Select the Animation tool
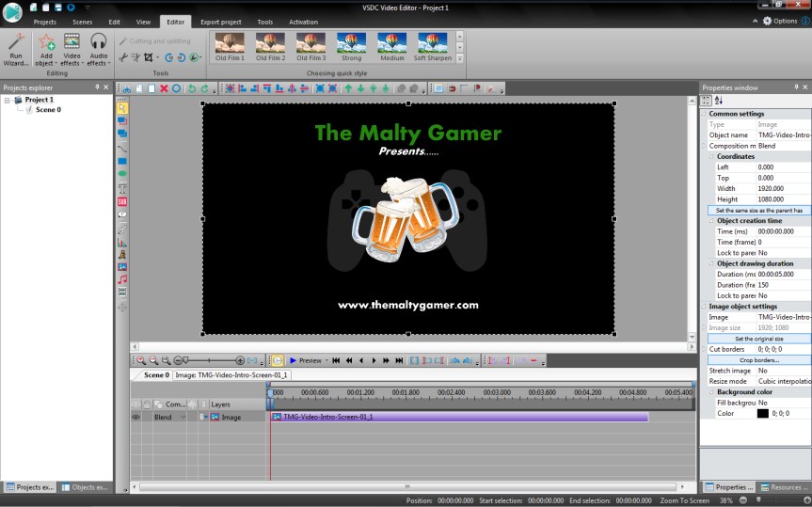812x507 pixels. pyautogui.click(x=122, y=254)
